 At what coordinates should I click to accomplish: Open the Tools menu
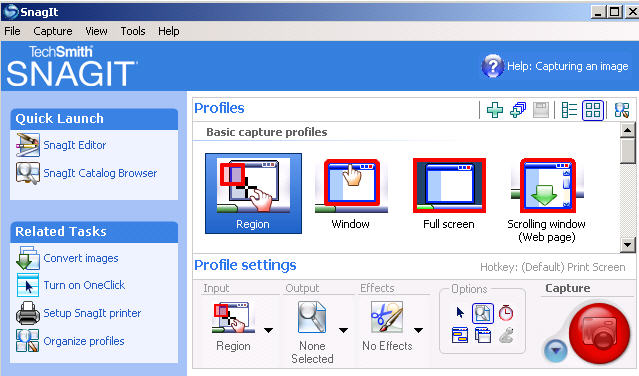[133, 31]
